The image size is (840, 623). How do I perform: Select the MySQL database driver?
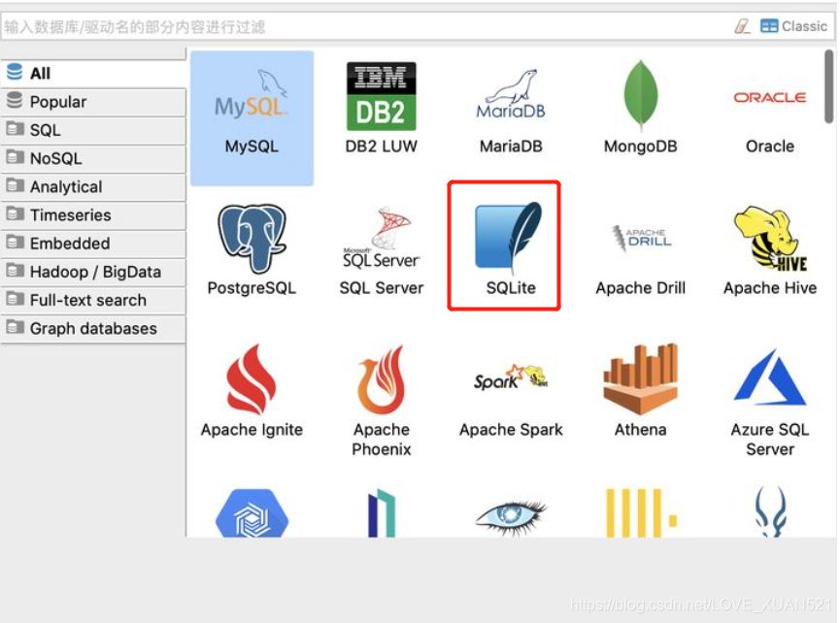pos(252,118)
